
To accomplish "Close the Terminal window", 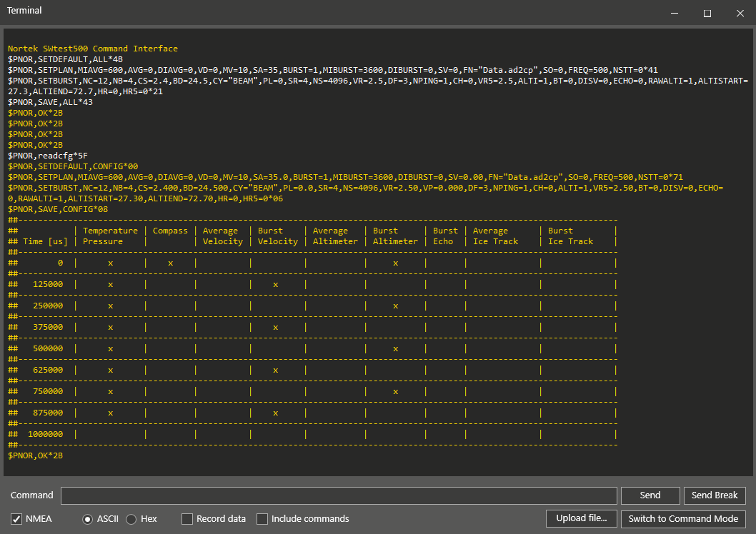I will point(740,13).
